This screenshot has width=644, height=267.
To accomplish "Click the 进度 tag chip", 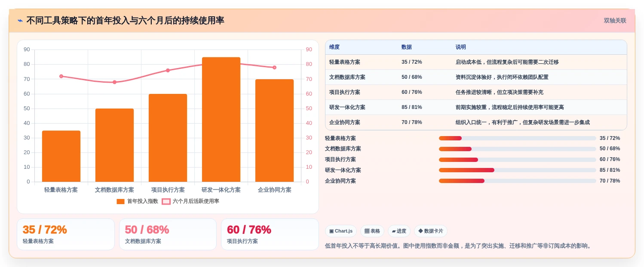I will click(399, 231).
